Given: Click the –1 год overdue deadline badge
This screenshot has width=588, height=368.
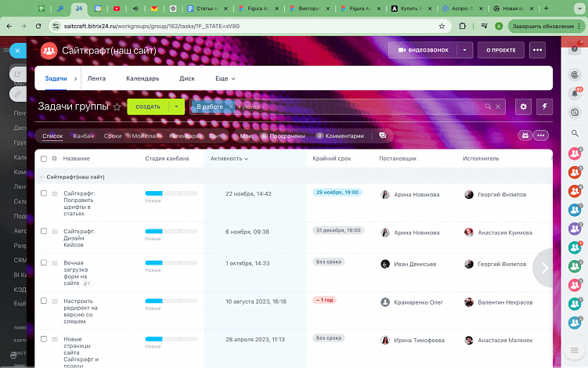Looking at the screenshot, I should (x=324, y=300).
